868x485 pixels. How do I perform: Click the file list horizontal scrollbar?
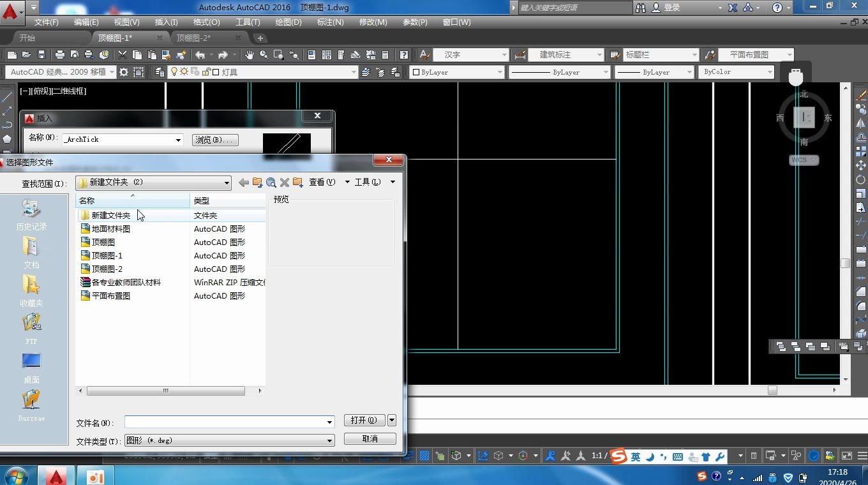tap(165, 391)
